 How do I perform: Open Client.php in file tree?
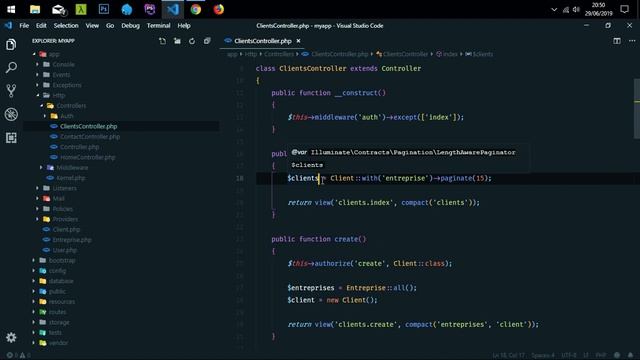[x=66, y=229]
